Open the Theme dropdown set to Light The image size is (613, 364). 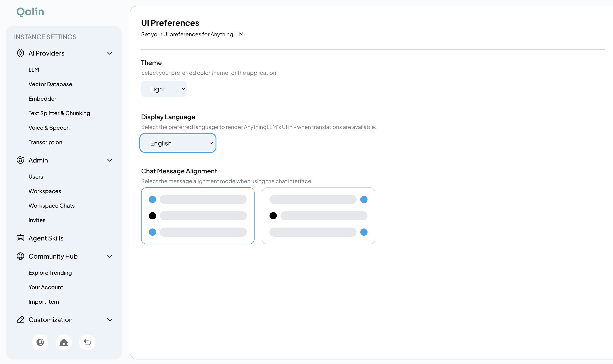click(x=164, y=89)
